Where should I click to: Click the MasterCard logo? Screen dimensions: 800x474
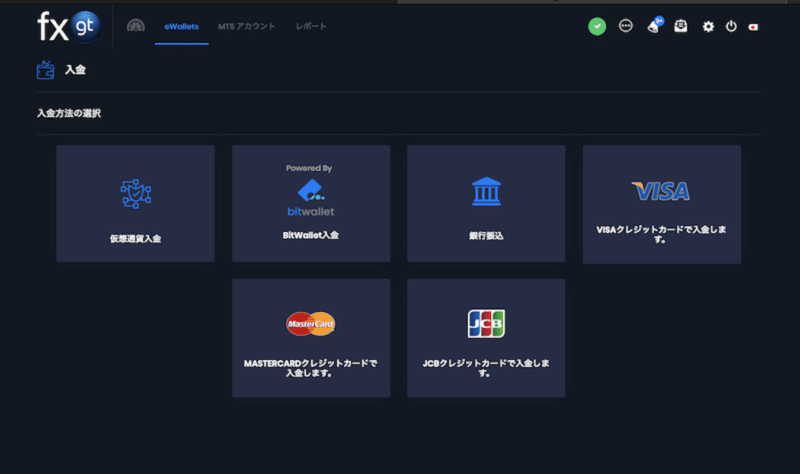pos(311,323)
